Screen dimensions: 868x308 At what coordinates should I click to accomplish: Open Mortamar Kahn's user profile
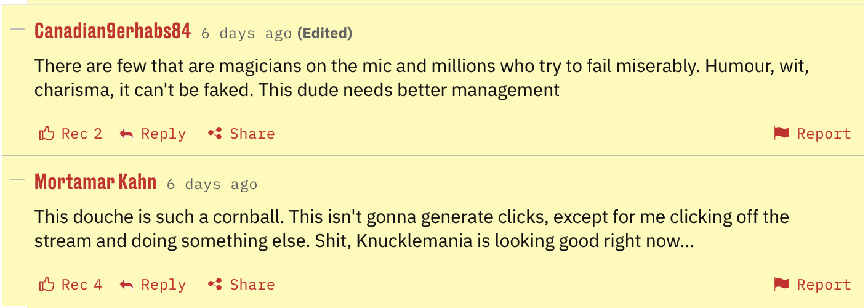(x=95, y=182)
